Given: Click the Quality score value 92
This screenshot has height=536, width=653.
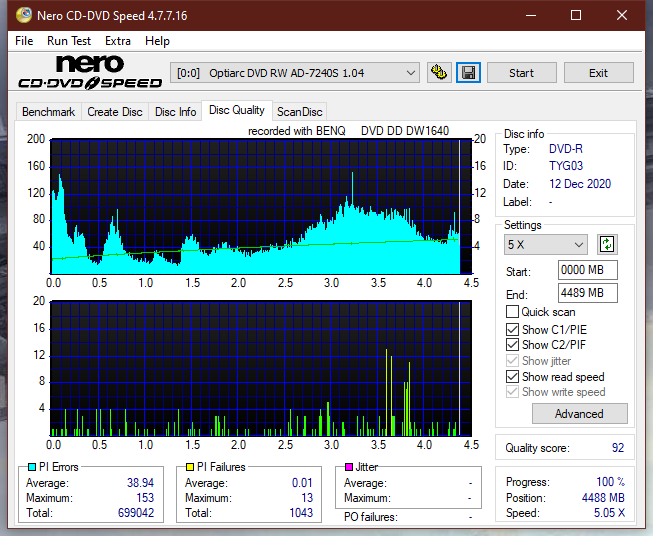Looking at the screenshot, I should [x=618, y=448].
